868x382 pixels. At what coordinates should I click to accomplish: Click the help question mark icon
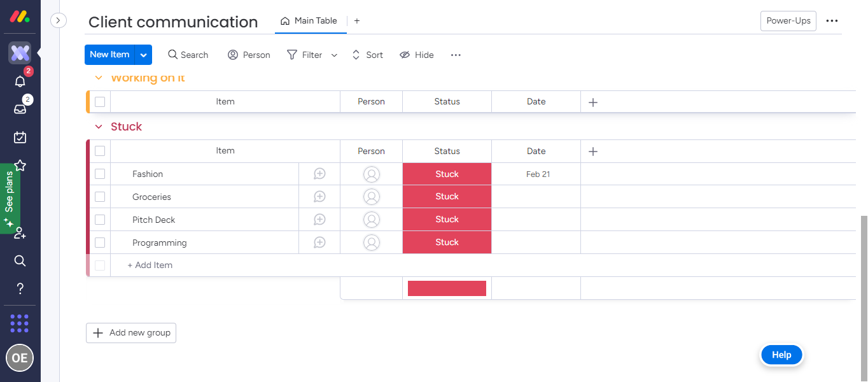tap(20, 289)
